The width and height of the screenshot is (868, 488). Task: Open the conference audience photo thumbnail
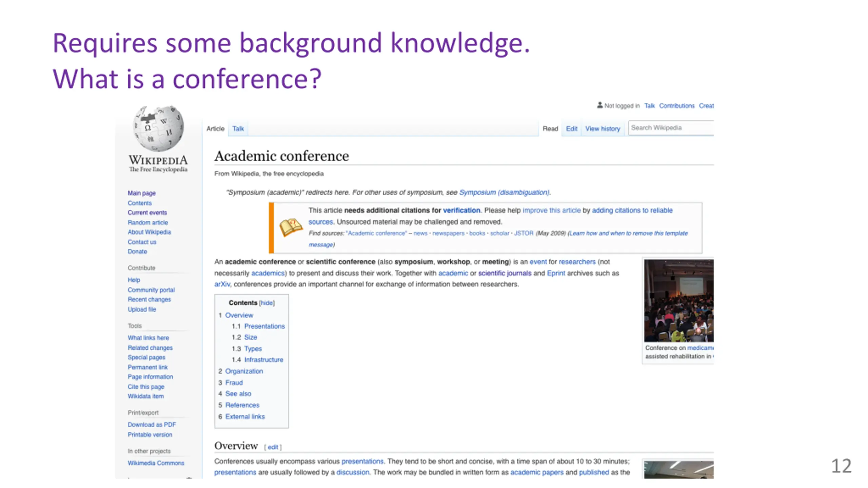tap(679, 301)
